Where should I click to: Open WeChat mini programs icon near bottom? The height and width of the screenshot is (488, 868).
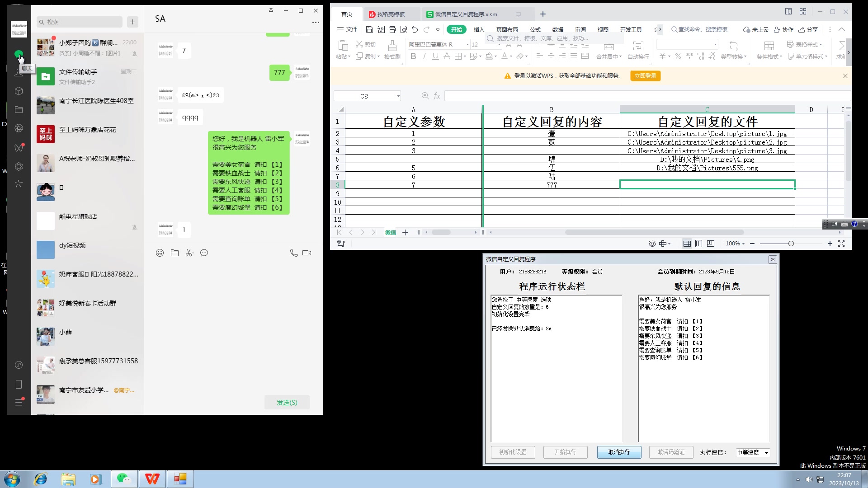tap(19, 365)
